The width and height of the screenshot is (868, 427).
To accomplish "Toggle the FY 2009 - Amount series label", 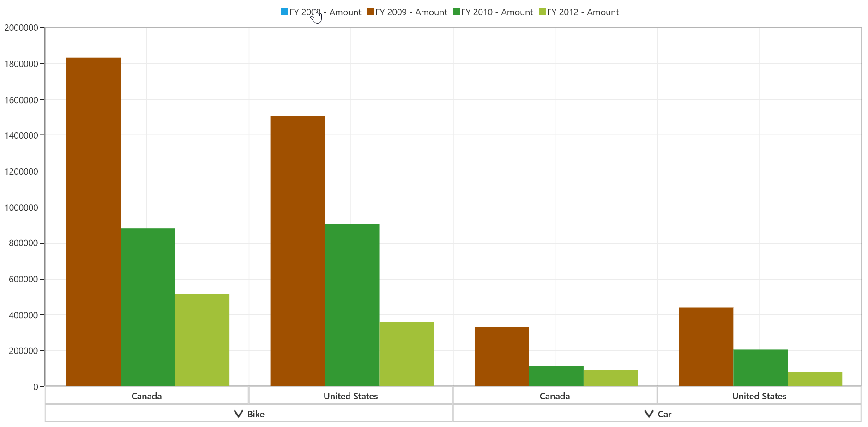I will [411, 12].
